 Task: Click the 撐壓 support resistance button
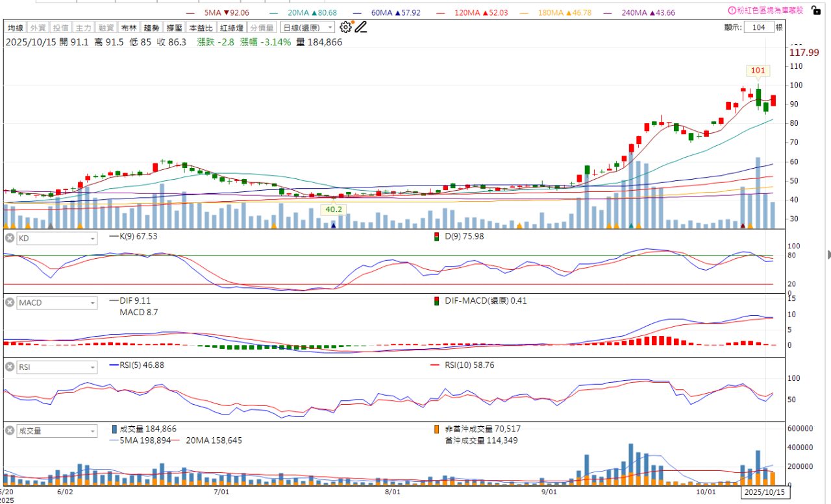tap(174, 28)
